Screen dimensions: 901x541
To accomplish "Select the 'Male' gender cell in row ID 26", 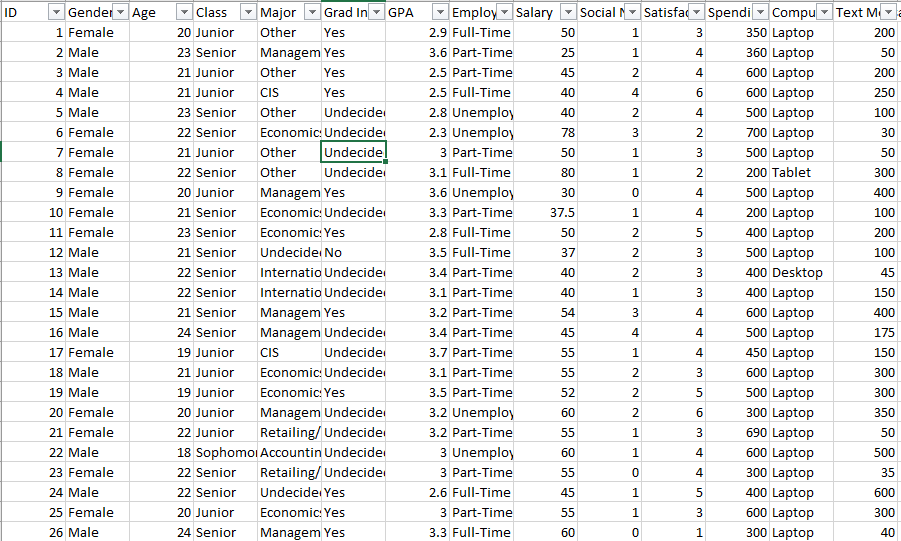I will [x=97, y=532].
